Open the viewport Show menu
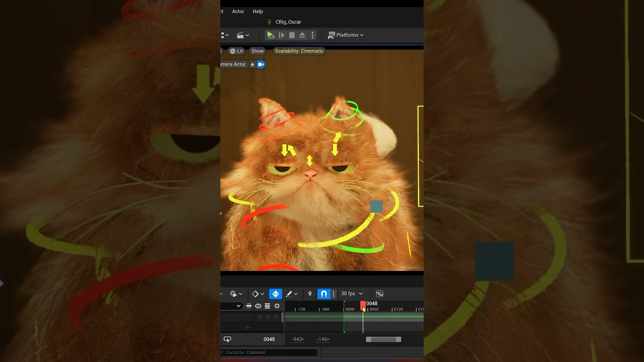 pos(258,51)
